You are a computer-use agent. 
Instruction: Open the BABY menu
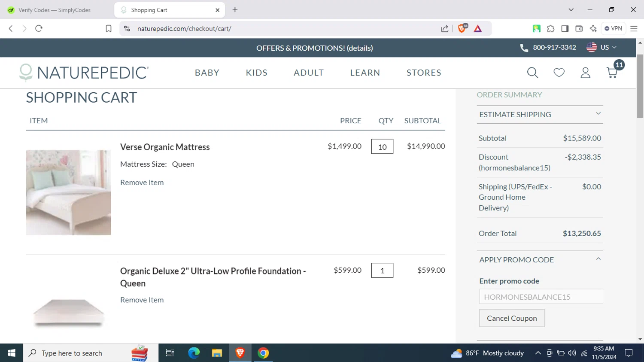click(207, 73)
